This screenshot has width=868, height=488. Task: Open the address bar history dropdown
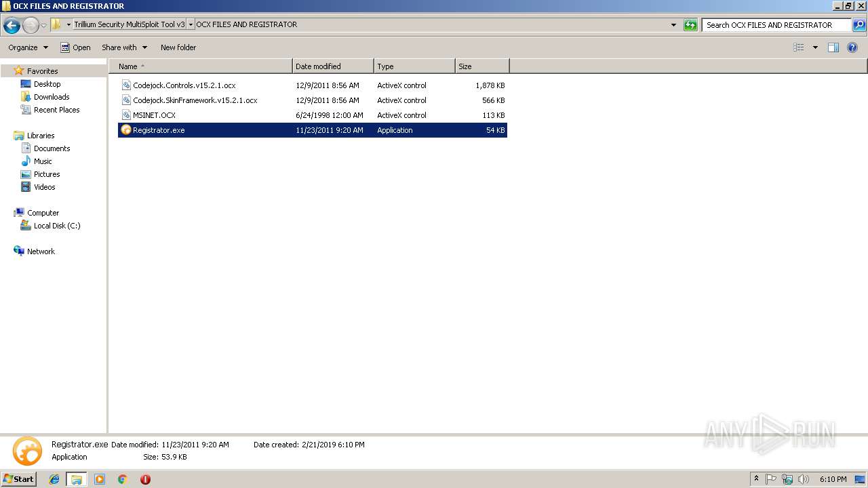[673, 25]
